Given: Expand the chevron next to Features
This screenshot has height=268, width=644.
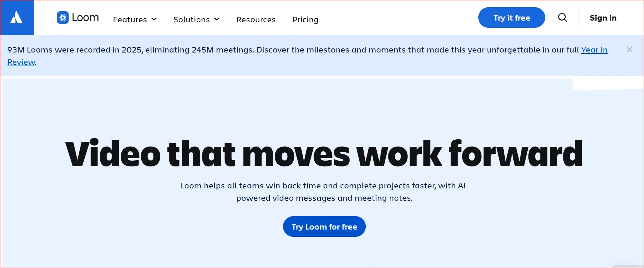Looking at the screenshot, I should coord(154,19).
